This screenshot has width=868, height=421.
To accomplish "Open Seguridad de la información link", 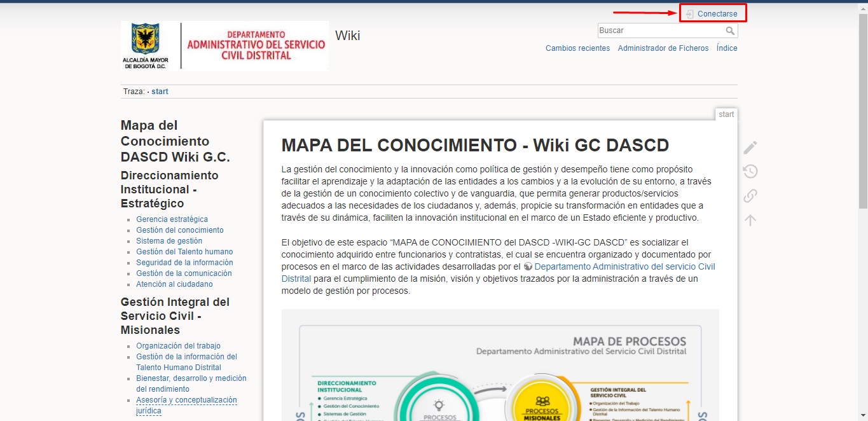I will click(x=184, y=263).
